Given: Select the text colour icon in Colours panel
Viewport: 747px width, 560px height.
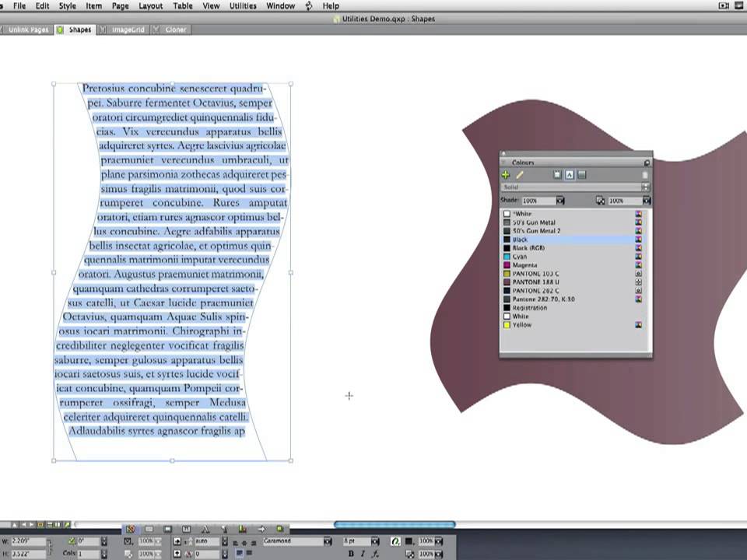Looking at the screenshot, I should 570,175.
